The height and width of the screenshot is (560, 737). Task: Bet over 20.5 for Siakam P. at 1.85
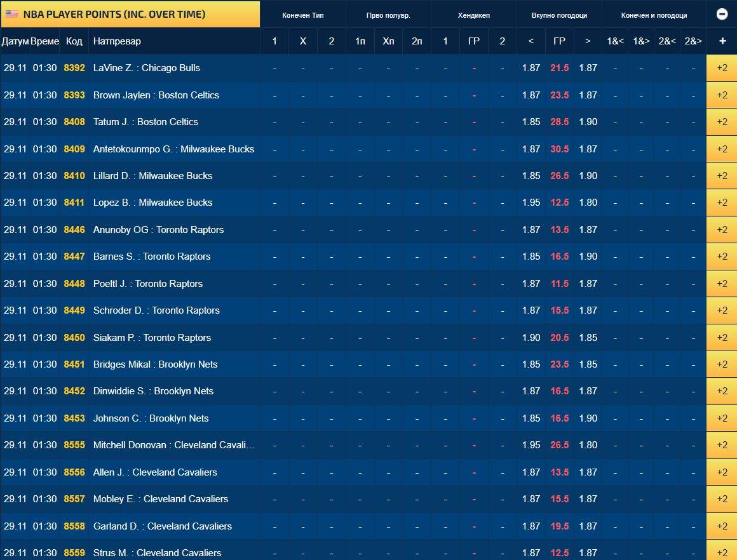[x=588, y=338]
